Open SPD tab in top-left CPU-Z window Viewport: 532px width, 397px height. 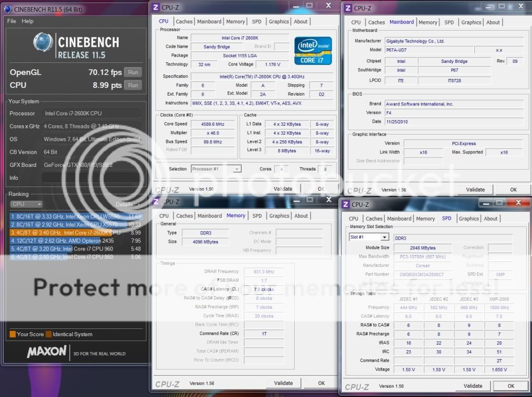pyautogui.click(x=256, y=21)
